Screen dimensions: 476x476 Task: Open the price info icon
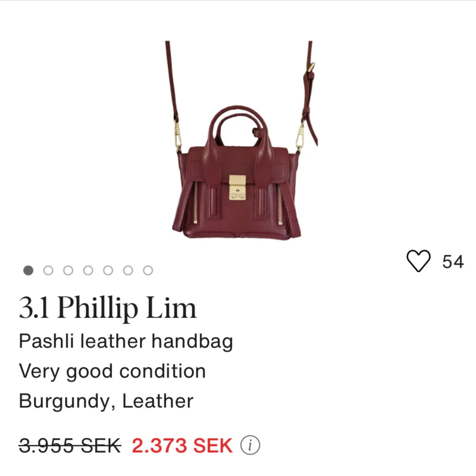[250, 446]
